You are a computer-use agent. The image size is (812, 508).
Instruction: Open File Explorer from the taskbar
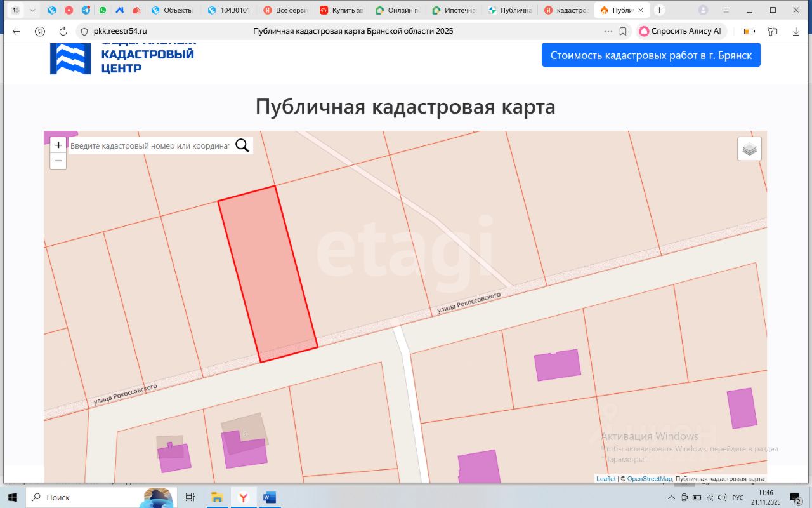[216, 497]
